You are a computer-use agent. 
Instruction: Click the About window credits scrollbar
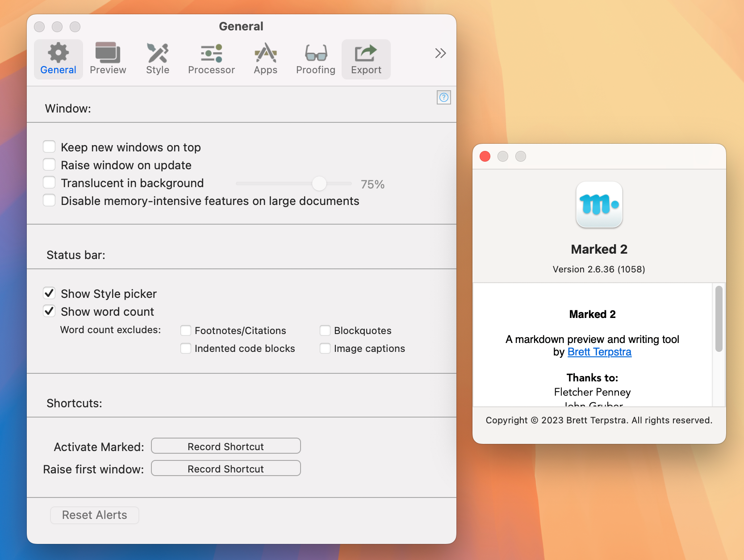coord(719,319)
